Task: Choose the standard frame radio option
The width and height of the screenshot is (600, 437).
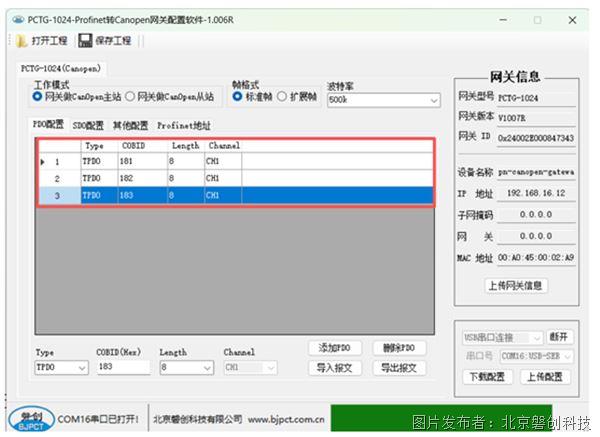Action: pos(237,96)
